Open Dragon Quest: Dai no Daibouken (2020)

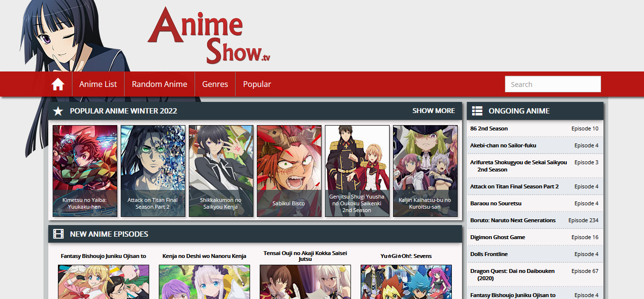(x=512, y=274)
